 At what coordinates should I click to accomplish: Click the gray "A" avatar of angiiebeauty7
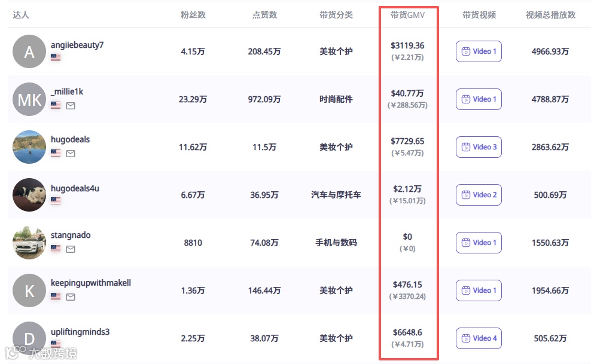(x=29, y=51)
